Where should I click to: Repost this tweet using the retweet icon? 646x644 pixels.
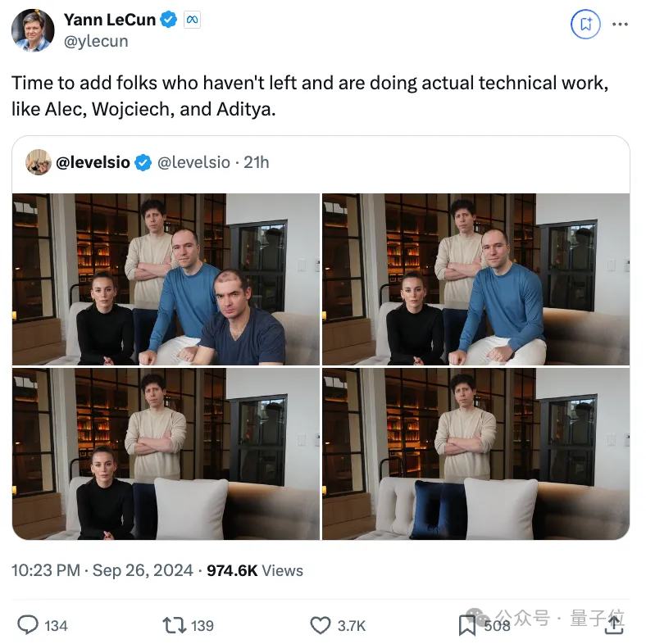coord(174,625)
